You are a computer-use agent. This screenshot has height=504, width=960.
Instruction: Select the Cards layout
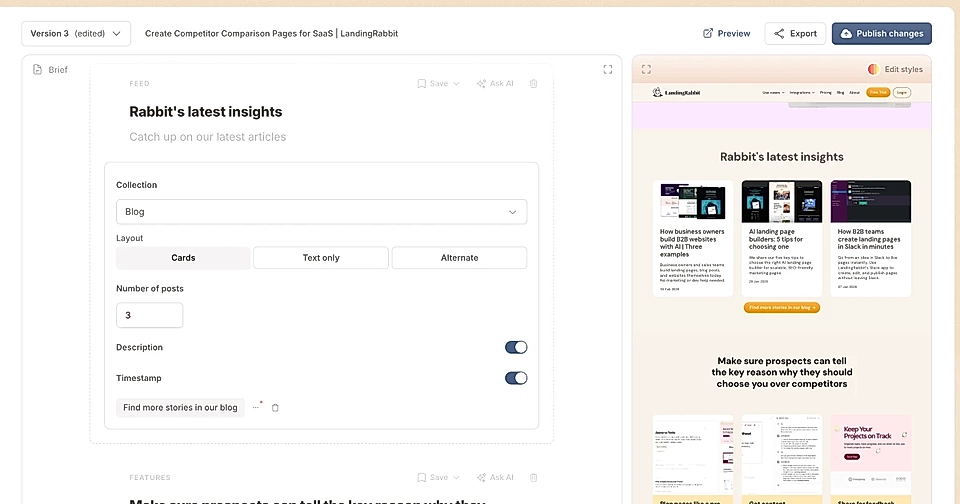pos(183,258)
